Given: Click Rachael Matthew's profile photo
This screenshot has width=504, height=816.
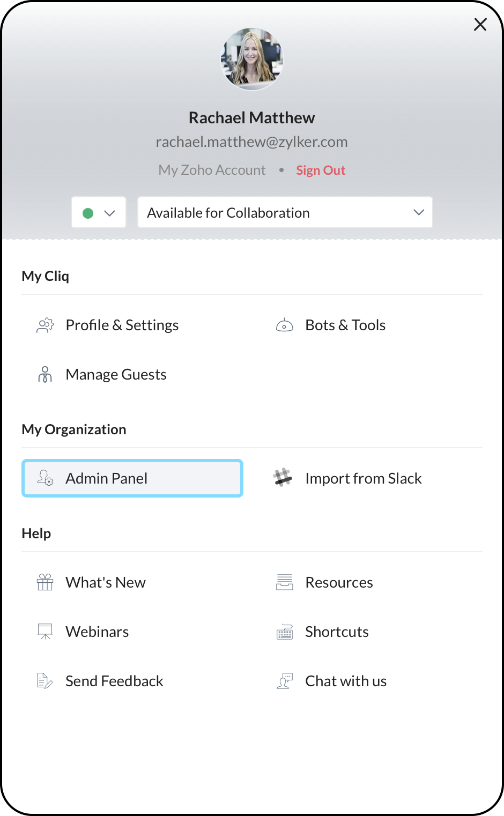Looking at the screenshot, I should coord(252,59).
